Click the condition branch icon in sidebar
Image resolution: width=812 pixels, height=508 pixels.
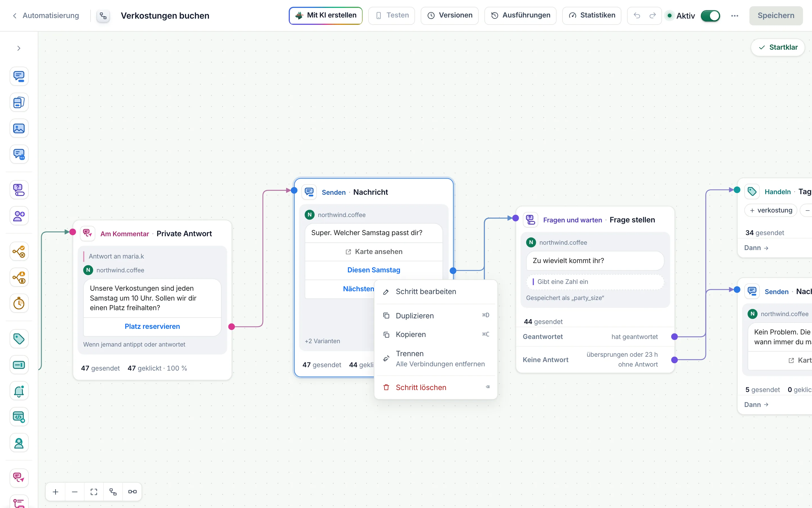[19, 251]
